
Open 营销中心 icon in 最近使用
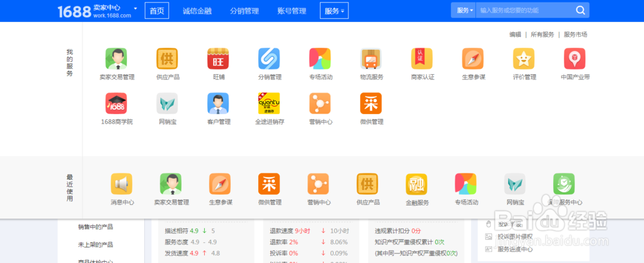tap(318, 184)
